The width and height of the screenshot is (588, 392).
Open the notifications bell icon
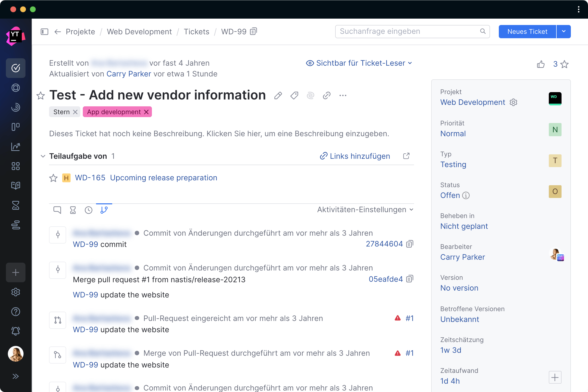(15, 331)
